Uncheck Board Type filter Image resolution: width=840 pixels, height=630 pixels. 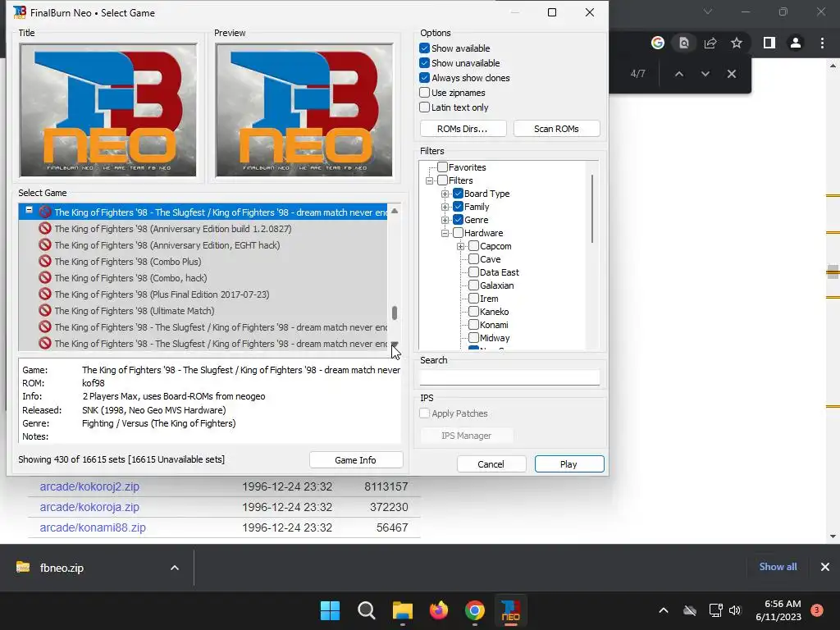pos(458,194)
